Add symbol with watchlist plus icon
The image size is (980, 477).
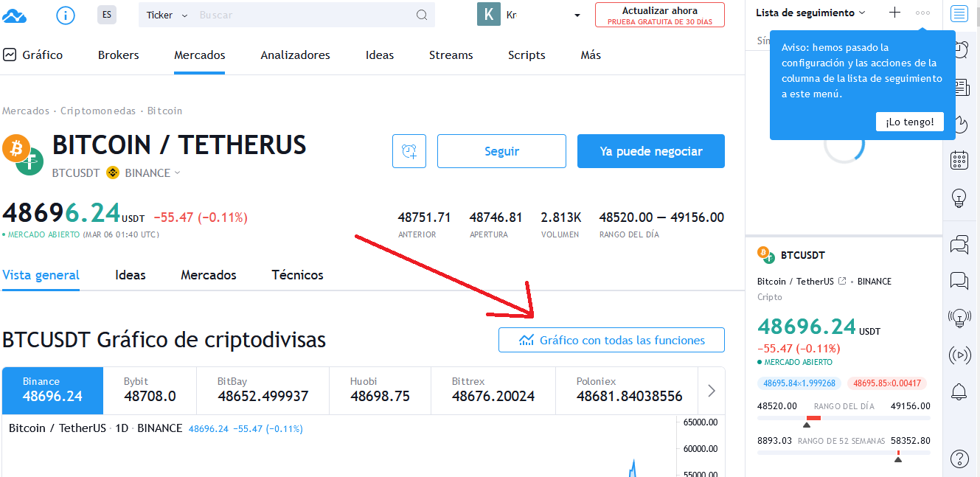894,13
